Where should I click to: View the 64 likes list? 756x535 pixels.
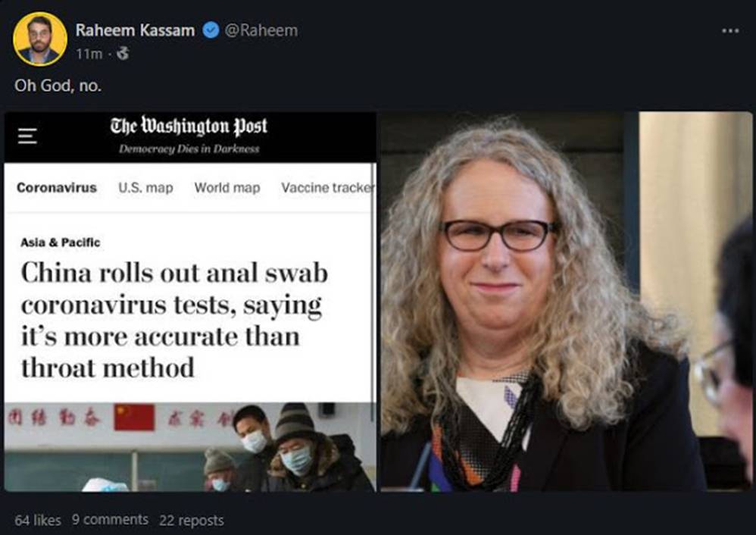[38, 520]
